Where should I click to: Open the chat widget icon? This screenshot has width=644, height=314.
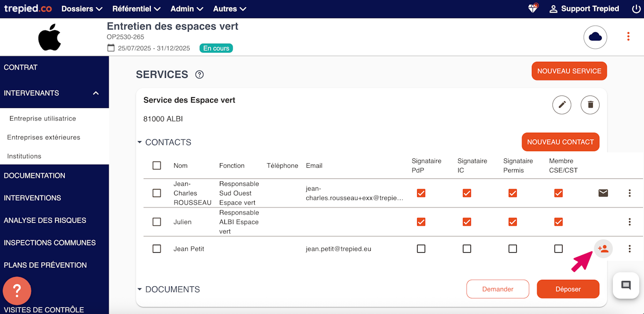(626, 285)
